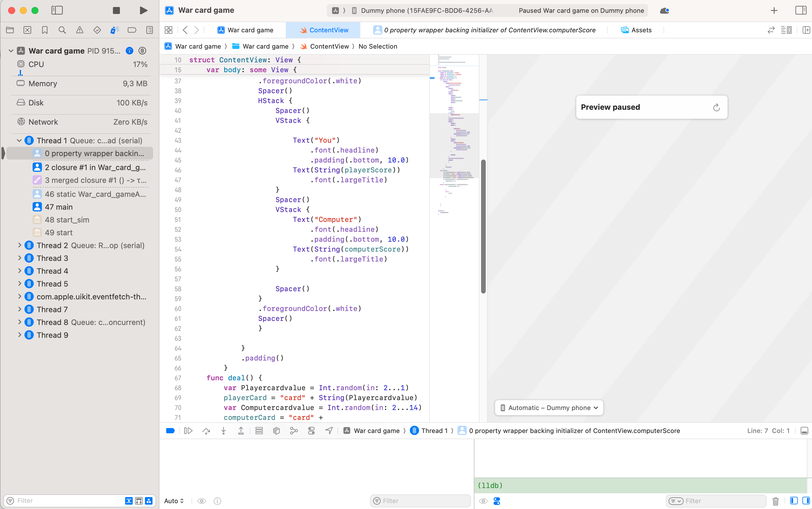Collapse the War card game process tree
812x509 pixels.
(11, 51)
